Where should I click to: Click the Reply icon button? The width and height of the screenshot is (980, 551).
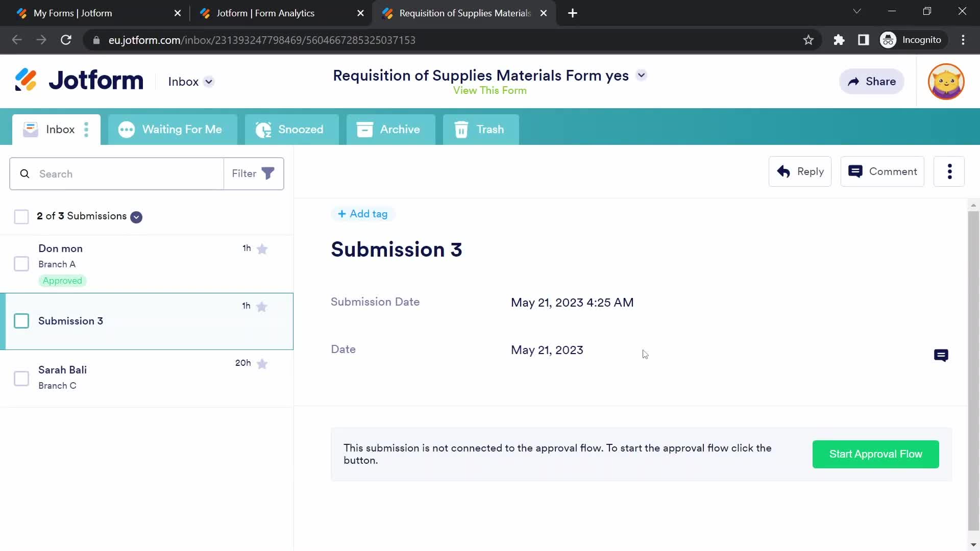click(783, 171)
